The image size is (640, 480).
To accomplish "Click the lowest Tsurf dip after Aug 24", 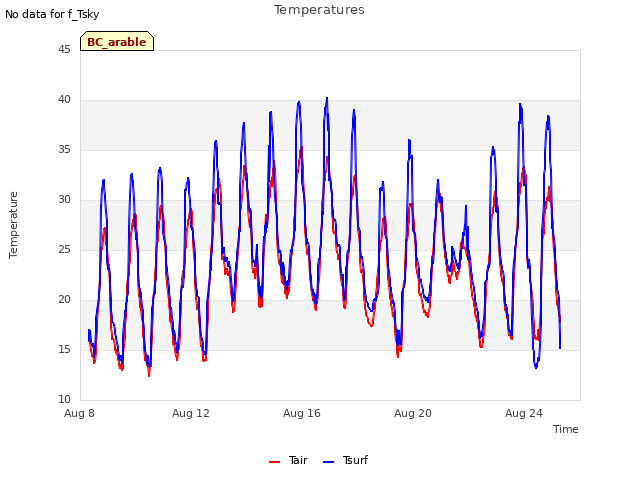I will [536, 367].
